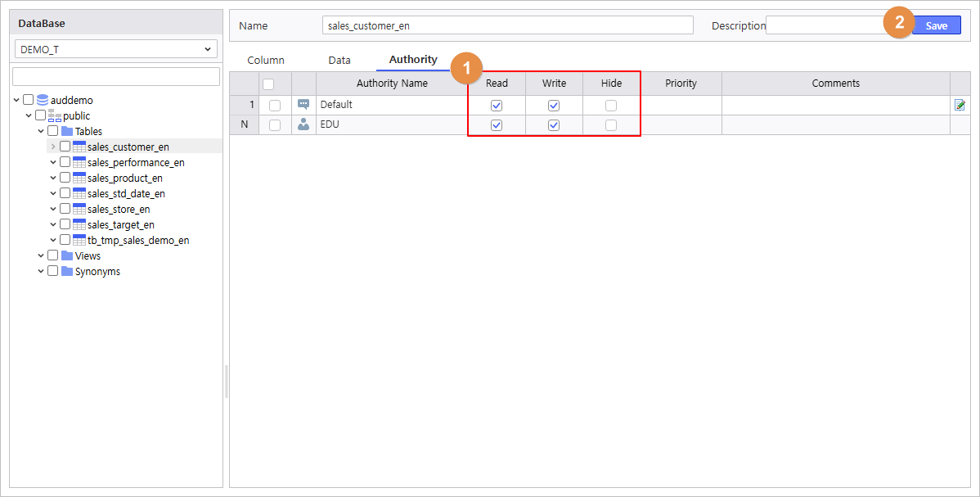Viewport: 980px width, 497px height.
Task: Select tb_tmp_sales_demo_en table in the tree
Action: tap(138, 240)
